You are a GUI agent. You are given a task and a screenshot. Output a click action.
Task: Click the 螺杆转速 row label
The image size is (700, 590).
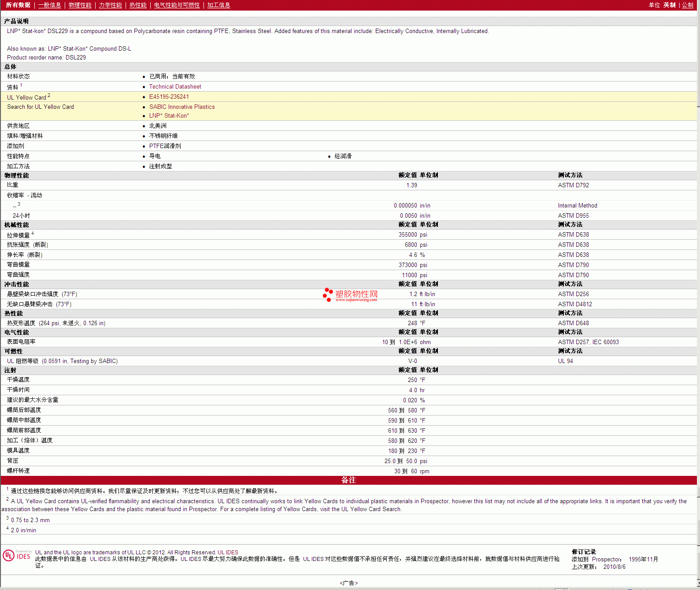[x=18, y=471]
